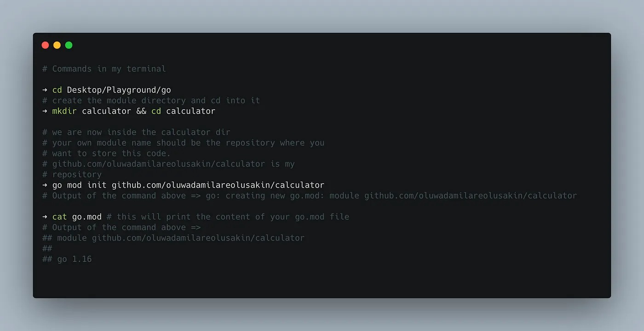Click the red close window button
Screen dimensions: 644x331
pyautogui.click(x=45, y=45)
